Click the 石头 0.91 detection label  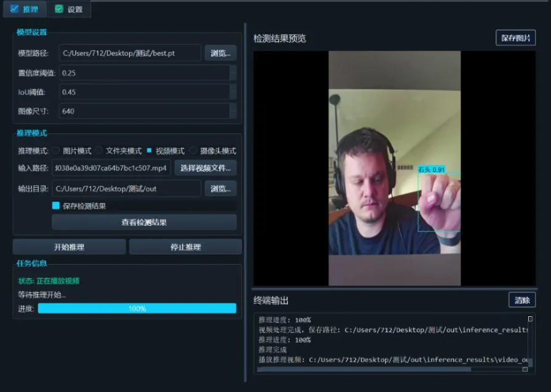[432, 170]
